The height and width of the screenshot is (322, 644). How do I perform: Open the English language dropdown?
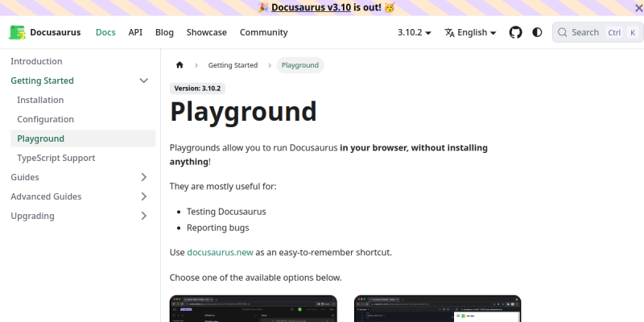point(470,32)
